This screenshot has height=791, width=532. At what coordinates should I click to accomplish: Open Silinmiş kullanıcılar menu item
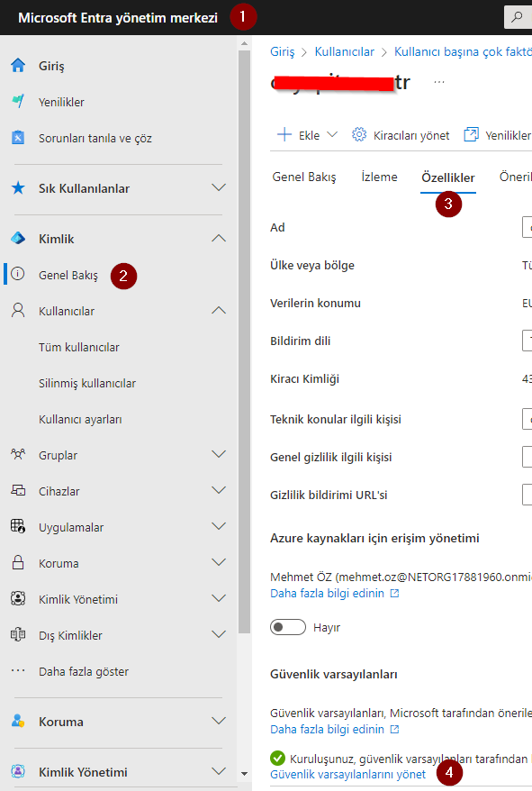[87, 384]
